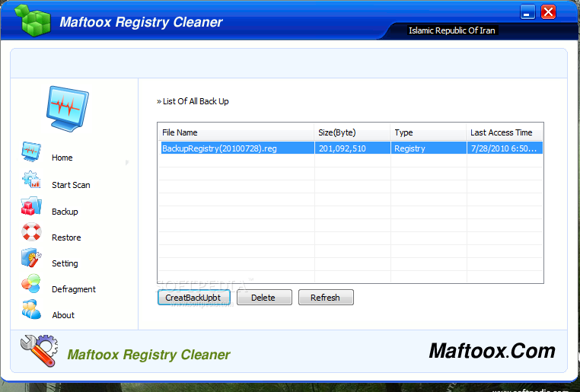The image size is (580, 392).
Task: Close the Maftoox Registry Cleaner window
Action: click(548, 12)
